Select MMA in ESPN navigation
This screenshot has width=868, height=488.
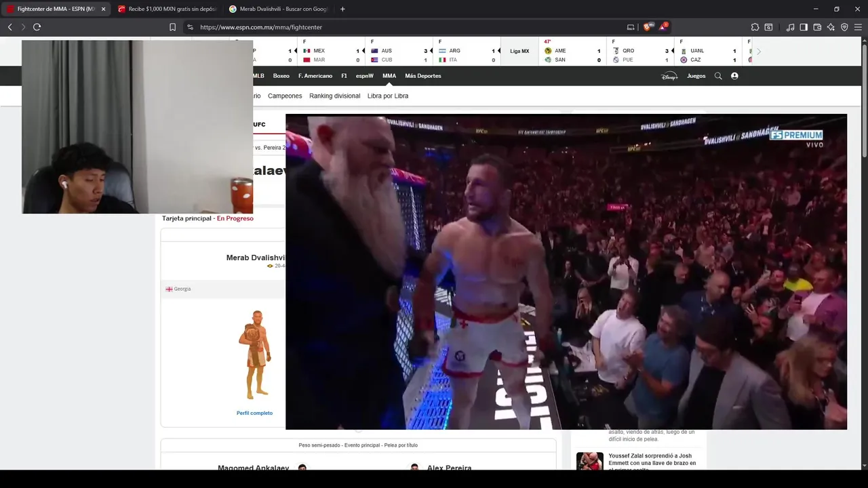click(389, 76)
